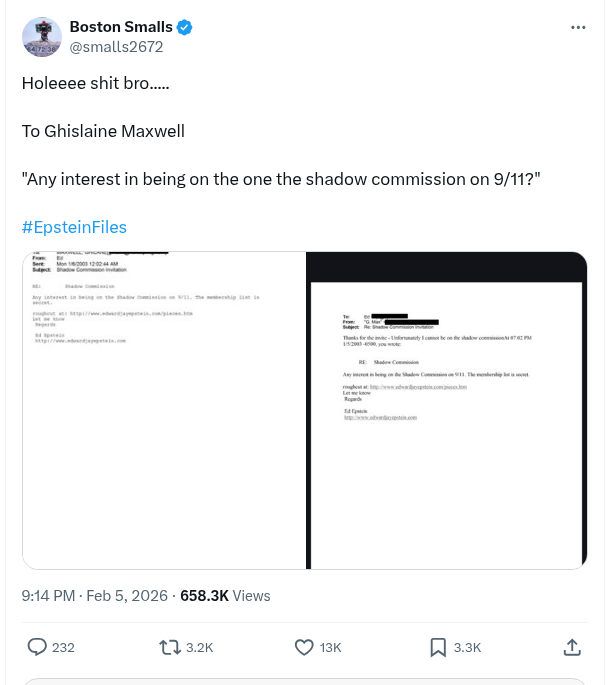The width and height of the screenshot is (608, 685).
Task: Open the three-dot more options menu
Action: pyautogui.click(x=578, y=28)
